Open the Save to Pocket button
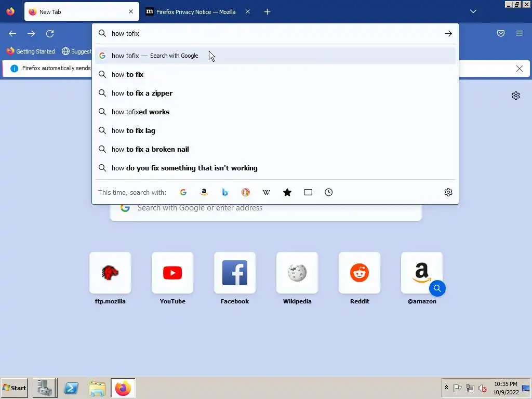 501,33
